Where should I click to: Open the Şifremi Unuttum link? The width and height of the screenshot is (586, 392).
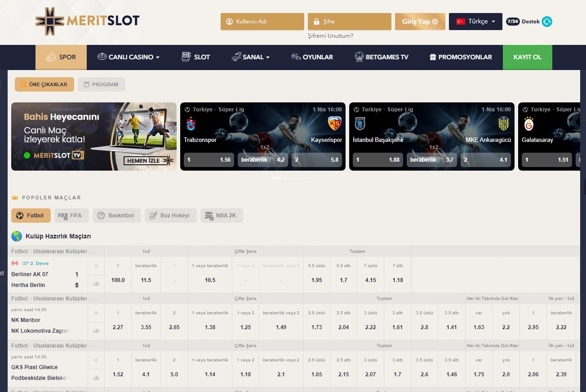[x=330, y=36]
